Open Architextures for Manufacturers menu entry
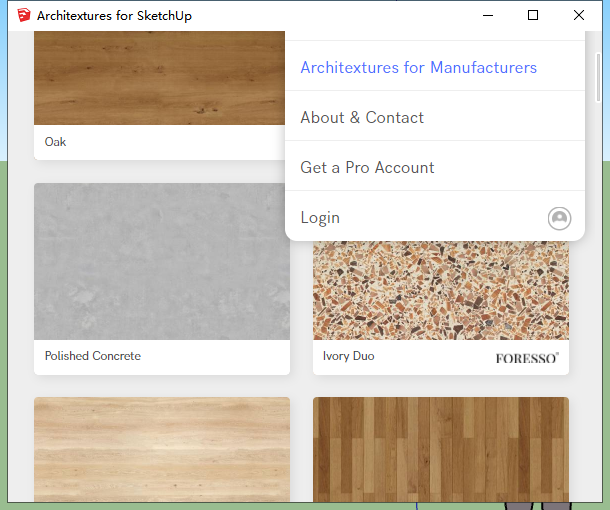610x510 pixels. tap(418, 68)
